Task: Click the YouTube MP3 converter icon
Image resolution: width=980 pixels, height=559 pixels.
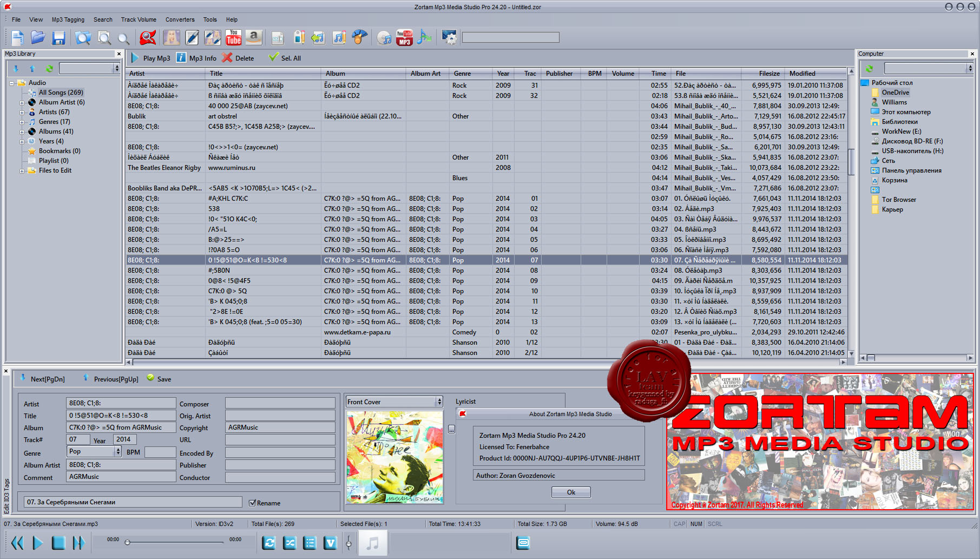Action: (x=404, y=37)
